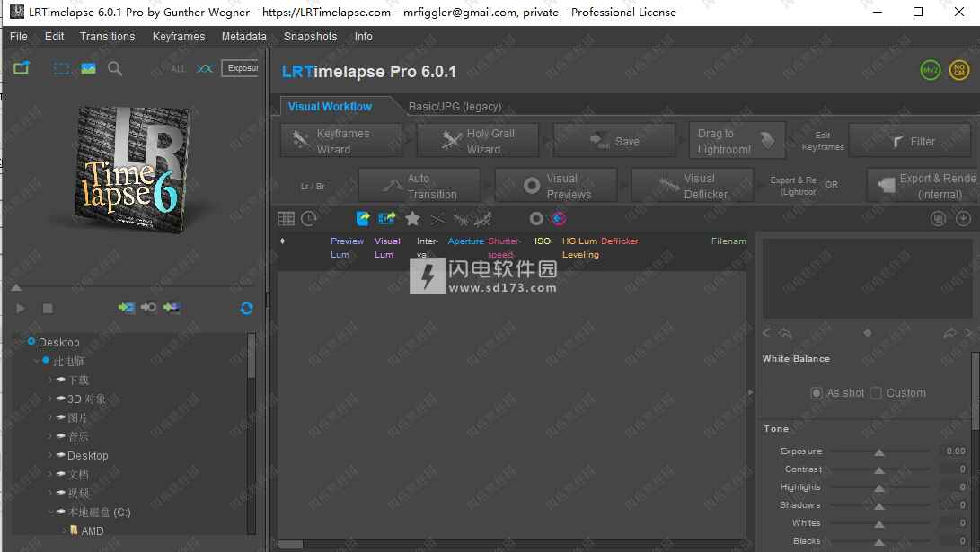This screenshot has width=980, height=552.
Task: Expand the 音乐 folder
Action: pos(50,436)
